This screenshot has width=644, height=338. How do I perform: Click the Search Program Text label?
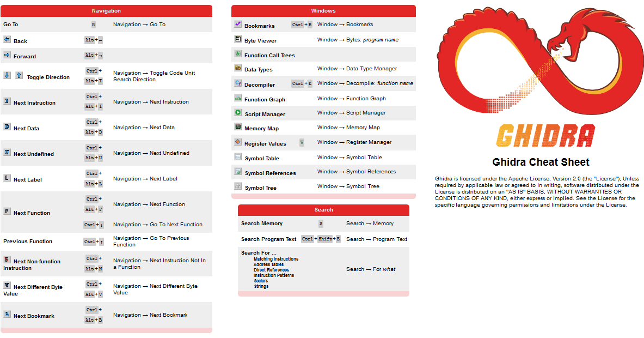pos(268,239)
